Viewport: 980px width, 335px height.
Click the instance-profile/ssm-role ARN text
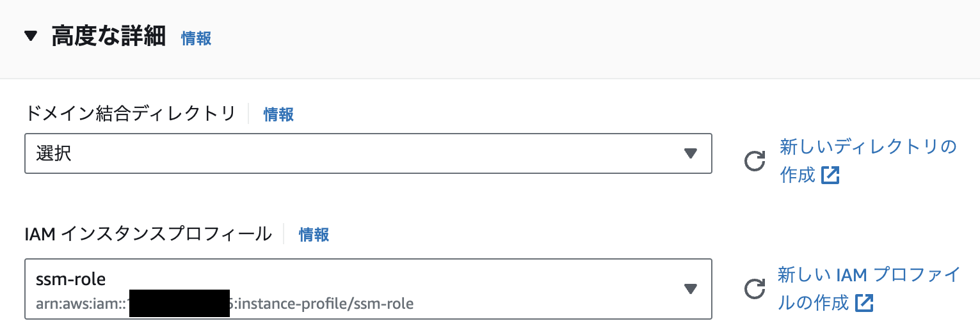pyautogui.click(x=325, y=304)
